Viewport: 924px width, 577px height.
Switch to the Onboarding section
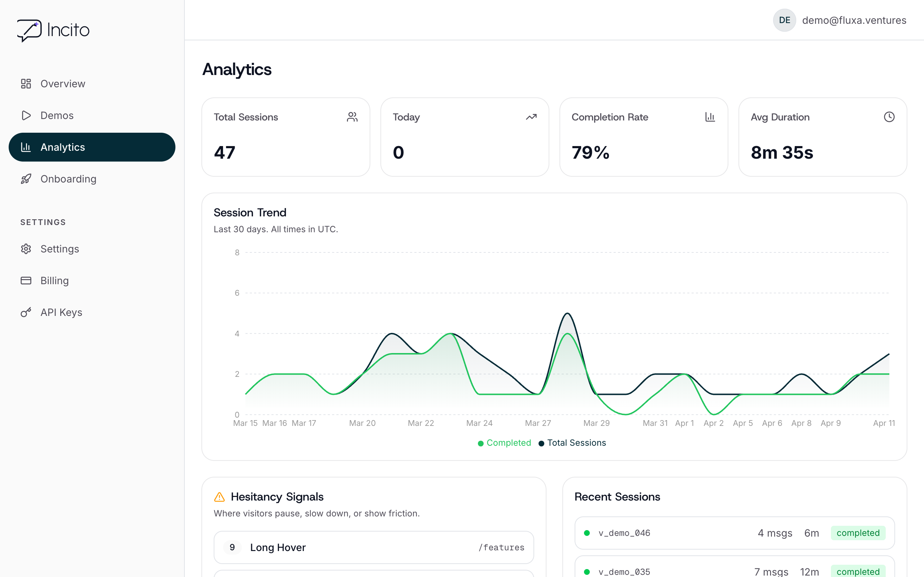point(68,179)
